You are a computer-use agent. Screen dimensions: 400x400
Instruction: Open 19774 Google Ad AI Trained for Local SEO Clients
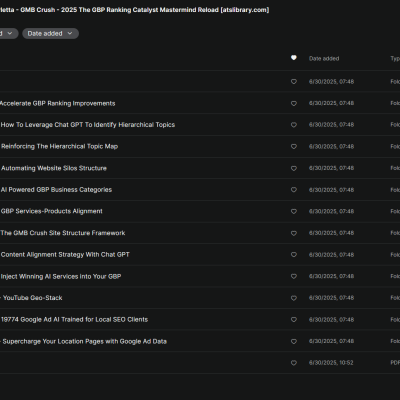point(74,319)
